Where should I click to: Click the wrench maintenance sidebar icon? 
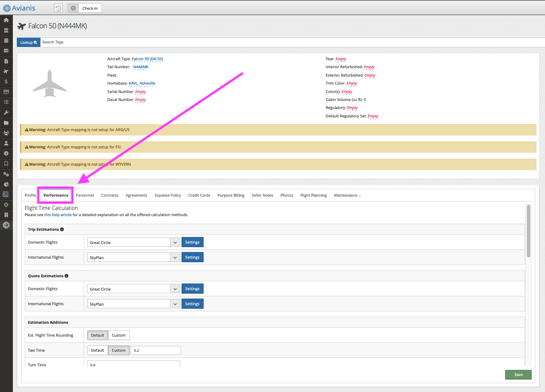tap(6, 113)
